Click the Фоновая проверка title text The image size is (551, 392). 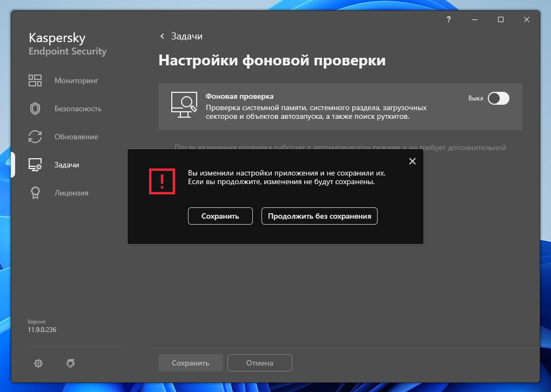pos(240,96)
